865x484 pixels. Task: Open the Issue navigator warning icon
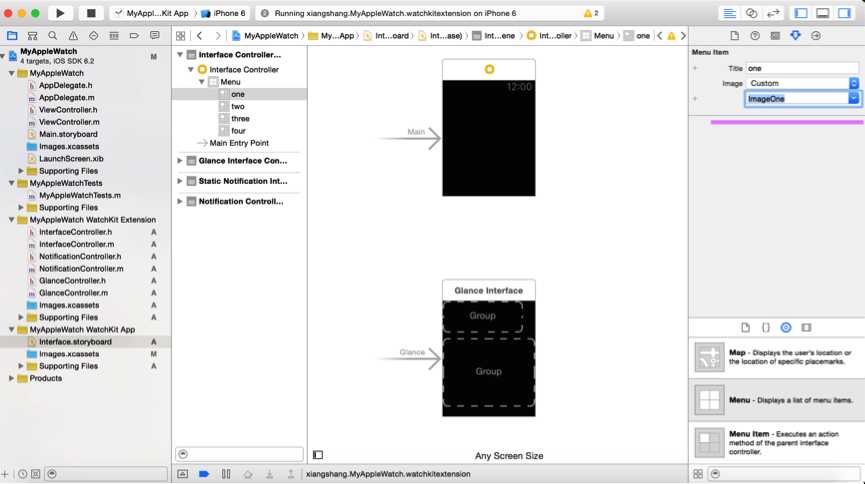click(73, 36)
